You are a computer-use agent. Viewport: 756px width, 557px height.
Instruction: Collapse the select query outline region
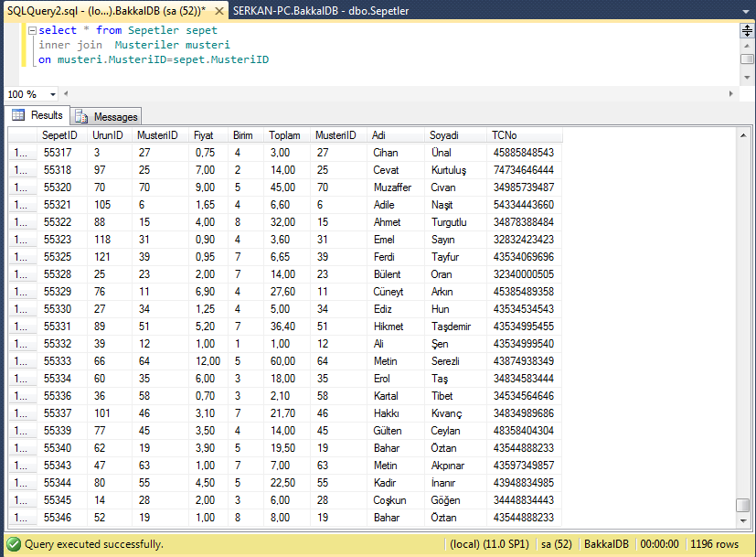(32, 30)
